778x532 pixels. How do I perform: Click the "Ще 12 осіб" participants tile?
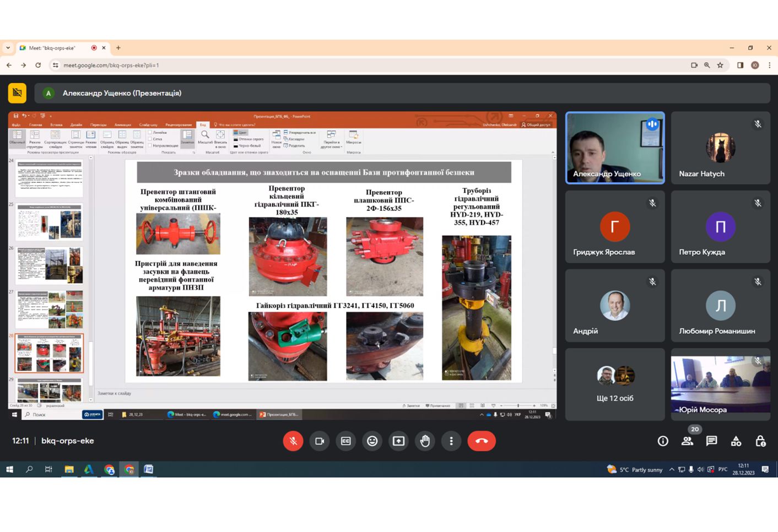coord(615,384)
